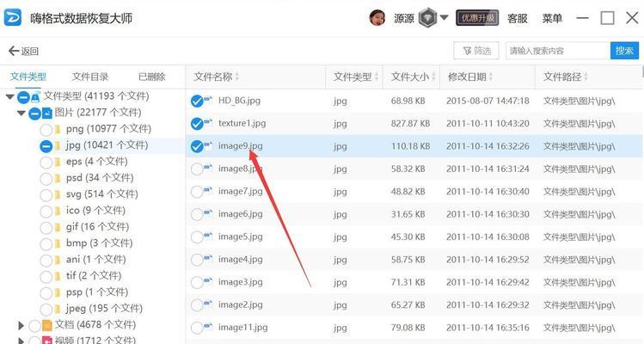Click the 图片 category picture icon
Viewport: 644px width, 344px height.
tap(47, 113)
